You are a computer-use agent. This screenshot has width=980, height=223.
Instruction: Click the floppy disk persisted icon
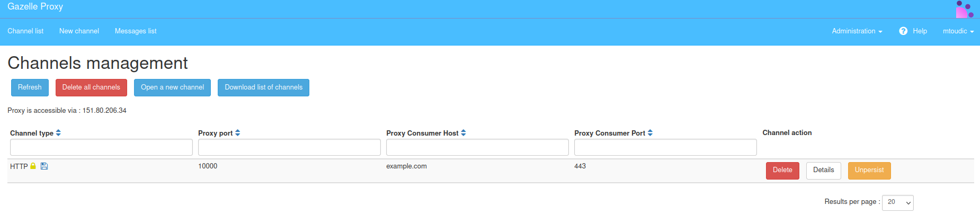pos(44,166)
